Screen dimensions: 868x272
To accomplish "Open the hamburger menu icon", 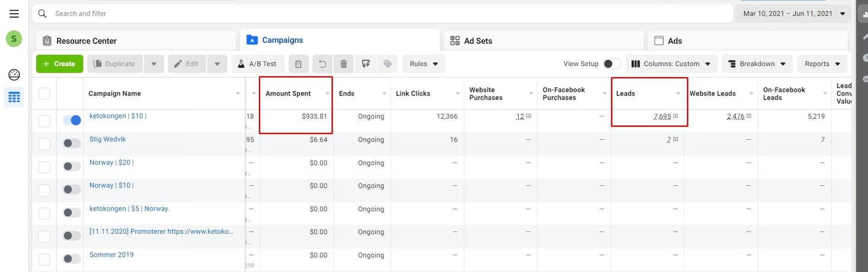I will click(14, 14).
